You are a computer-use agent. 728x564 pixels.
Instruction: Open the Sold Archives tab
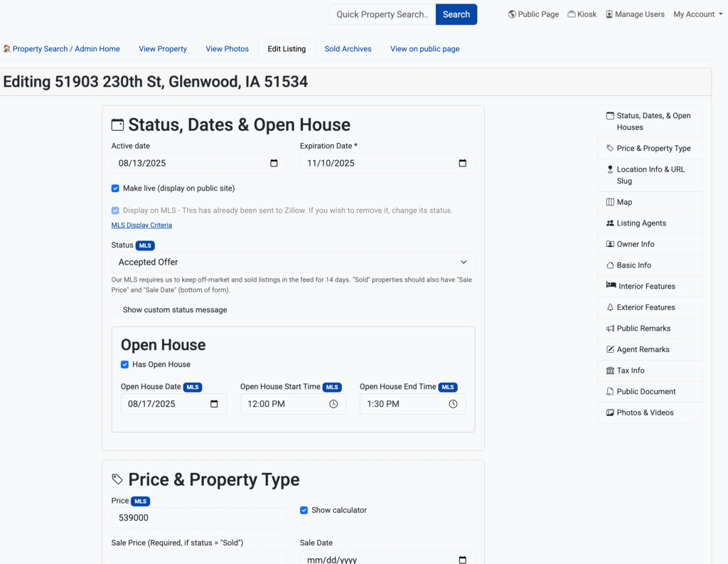(348, 49)
